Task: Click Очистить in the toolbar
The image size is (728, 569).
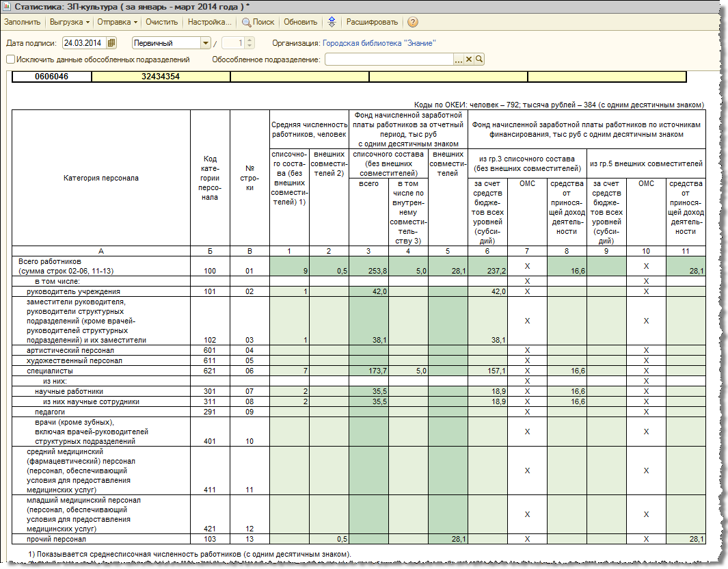Action: pyautogui.click(x=161, y=22)
